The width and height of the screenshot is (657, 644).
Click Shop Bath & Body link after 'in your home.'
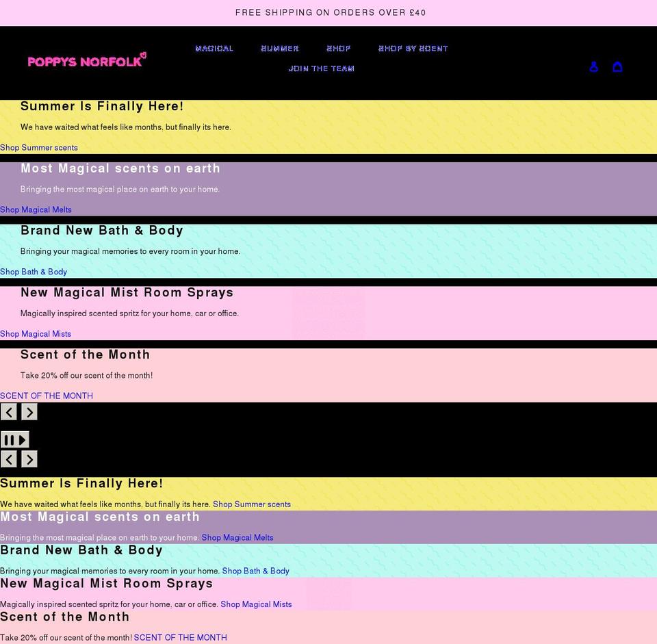(255, 571)
